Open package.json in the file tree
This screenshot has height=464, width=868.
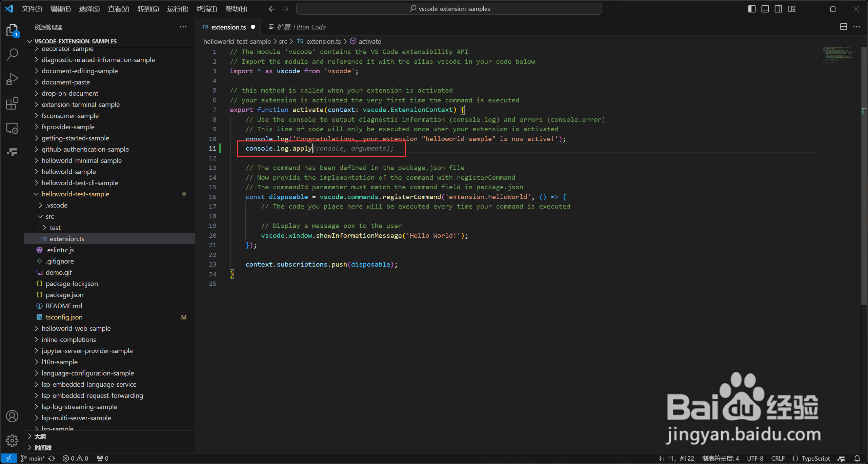(x=110, y=295)
